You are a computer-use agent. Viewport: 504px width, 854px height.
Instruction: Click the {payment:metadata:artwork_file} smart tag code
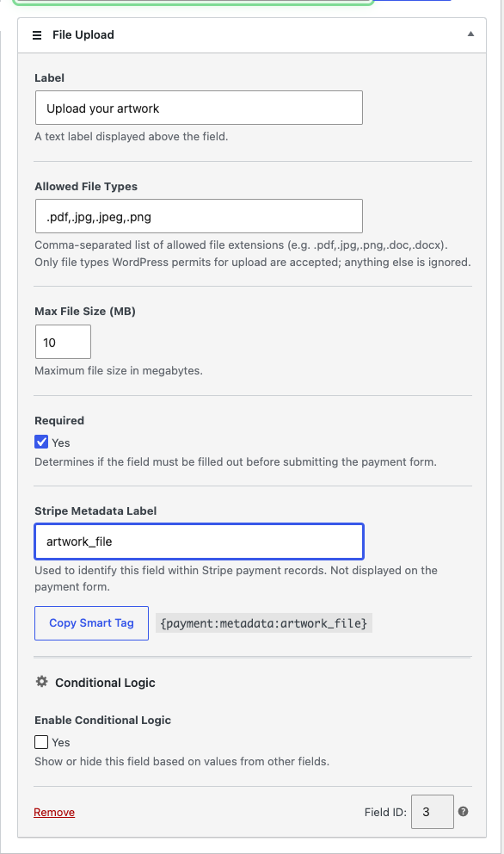point(264,623)
